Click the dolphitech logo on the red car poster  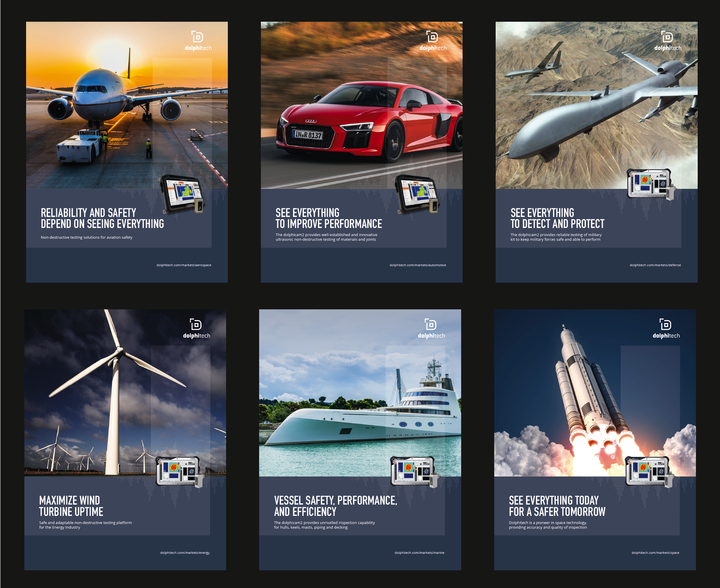(x=432, y=41)
